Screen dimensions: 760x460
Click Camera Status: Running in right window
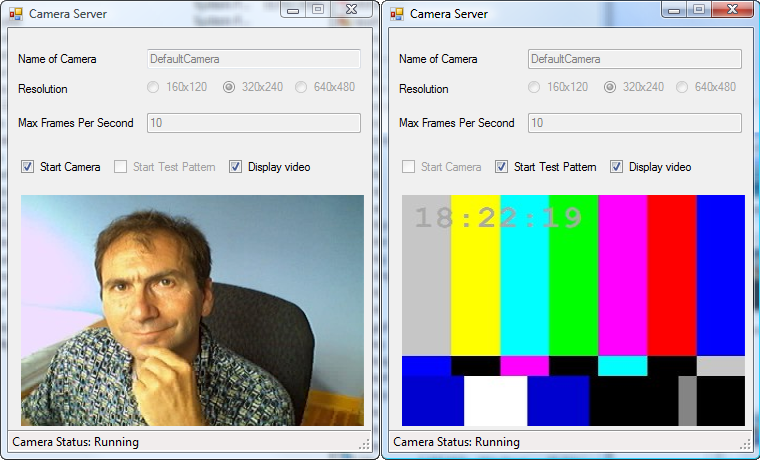coord(457,442)
